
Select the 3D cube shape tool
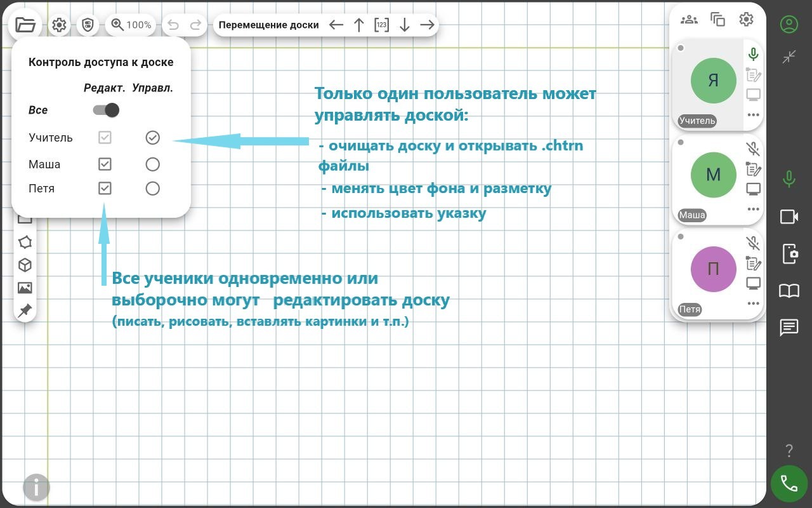click(25, 265)
